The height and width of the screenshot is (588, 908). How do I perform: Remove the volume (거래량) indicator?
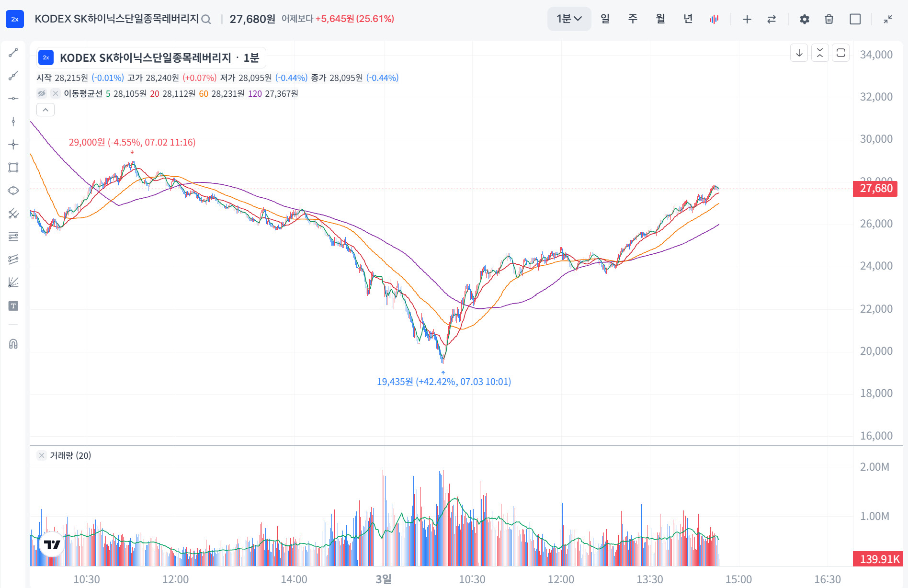42,455
